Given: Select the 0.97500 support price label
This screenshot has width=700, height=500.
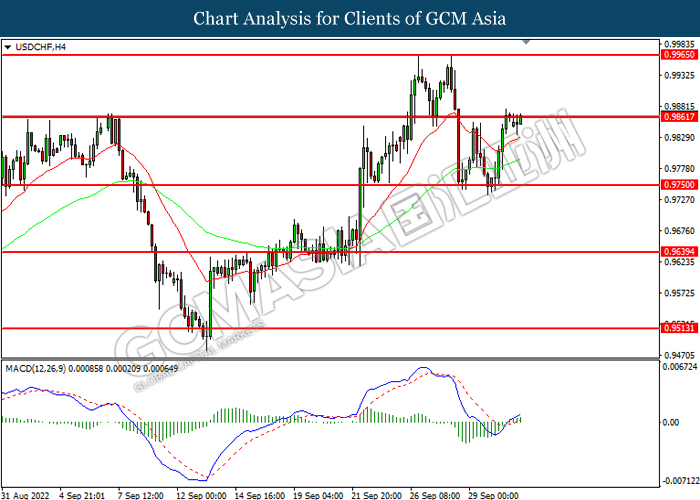Looking at the screenshot, I should tap(679, 185).
